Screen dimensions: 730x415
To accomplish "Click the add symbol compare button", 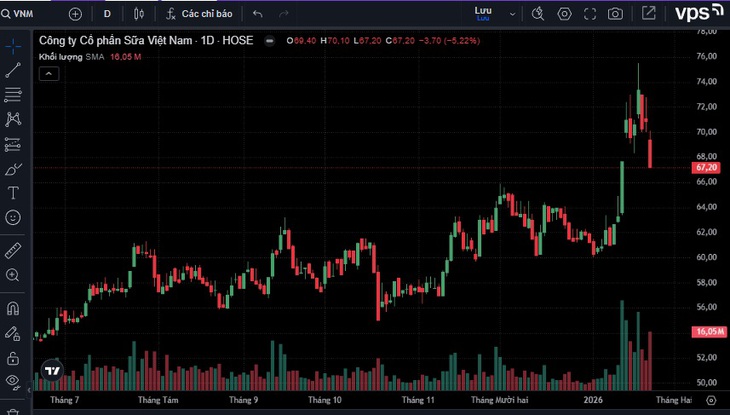I will click(x=75, y=14).
